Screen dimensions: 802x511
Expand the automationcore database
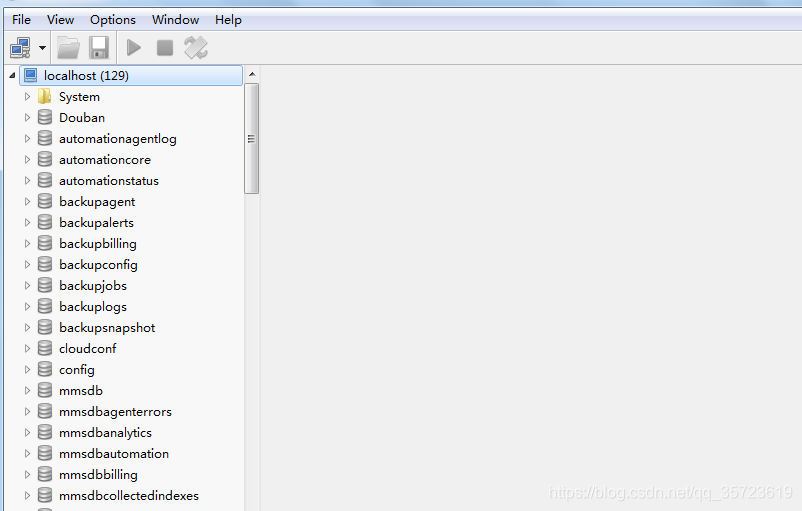(28, 160)
